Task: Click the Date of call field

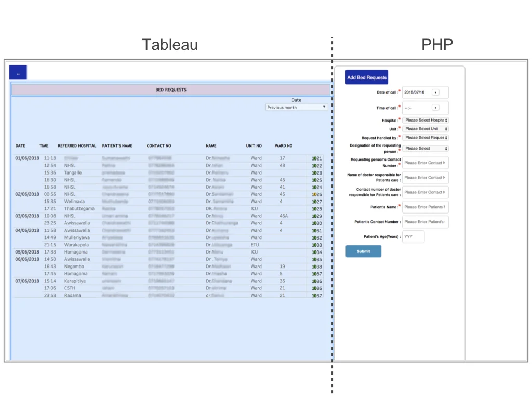Action: (425, 92)
